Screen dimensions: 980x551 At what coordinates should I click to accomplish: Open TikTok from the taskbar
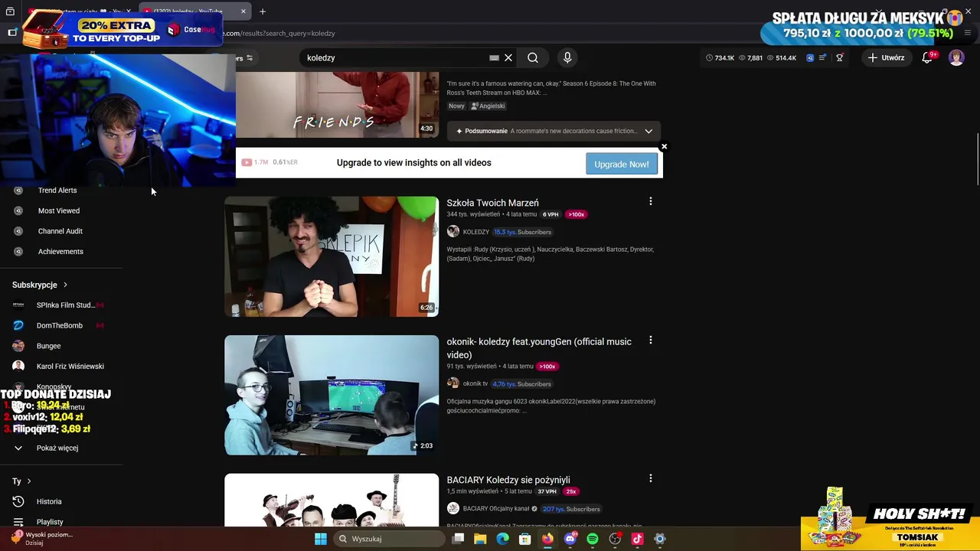[637, 539]
